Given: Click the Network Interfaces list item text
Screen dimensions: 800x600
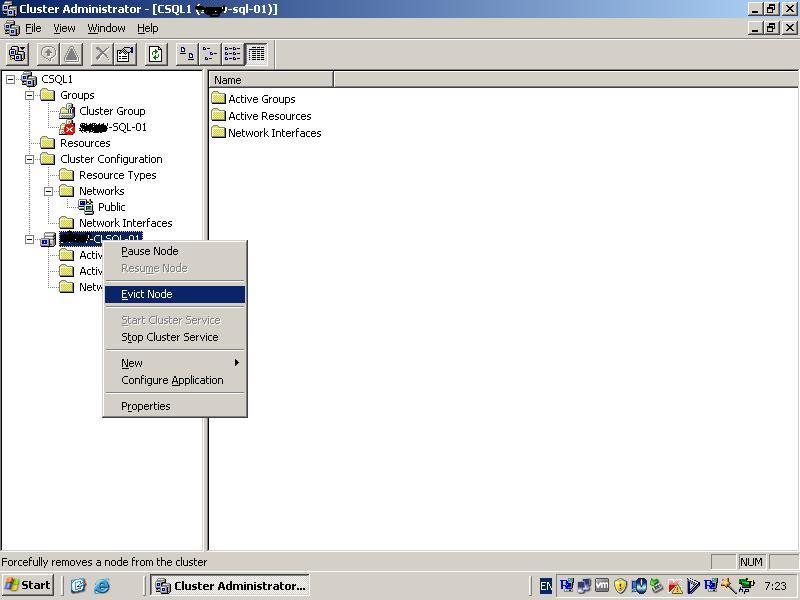Looking at the screenshot, I should tap(274, 133).
